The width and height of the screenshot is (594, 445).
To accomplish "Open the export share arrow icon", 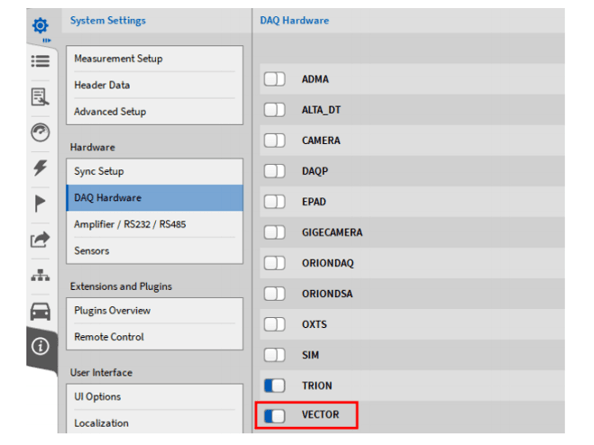I will coord(40,239).
